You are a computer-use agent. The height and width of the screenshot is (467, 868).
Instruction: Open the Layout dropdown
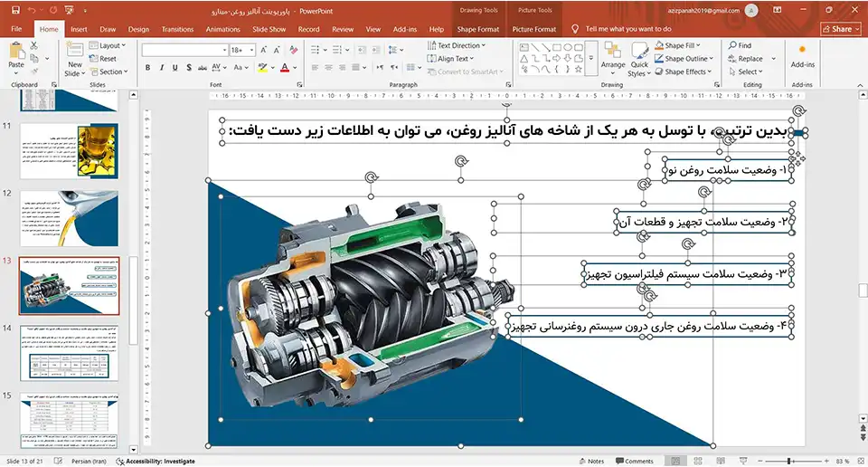108,45
